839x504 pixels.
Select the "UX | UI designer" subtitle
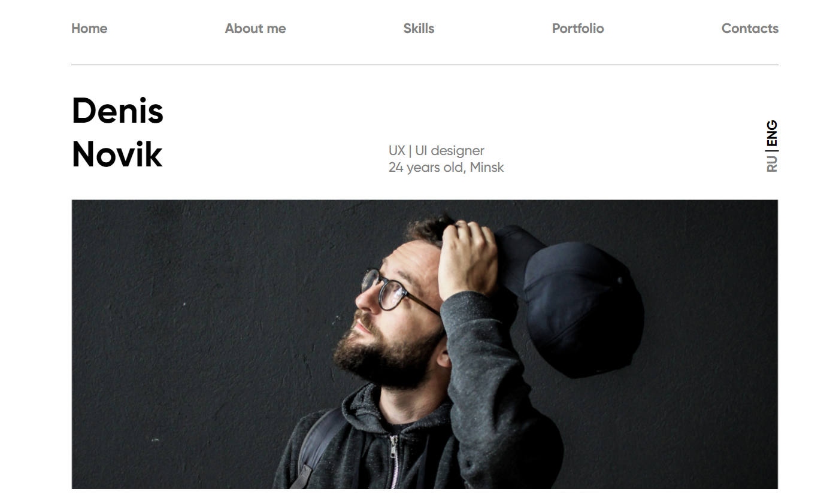click(x=436, y=150)
